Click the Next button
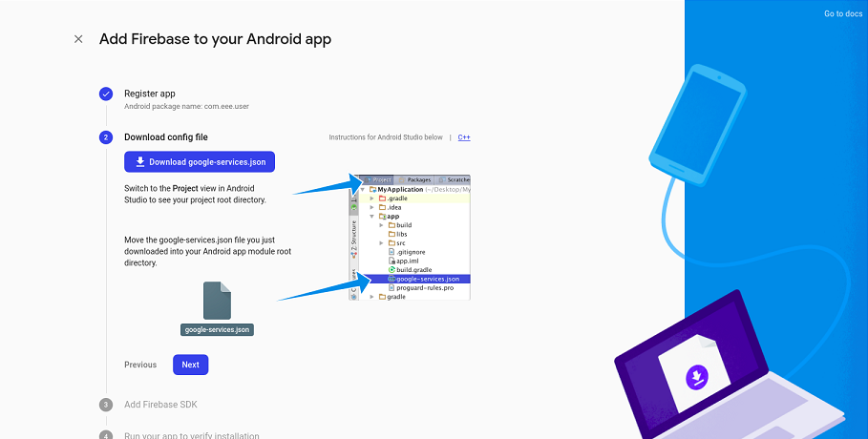This screenshot has width=868, height=439. 190,365
